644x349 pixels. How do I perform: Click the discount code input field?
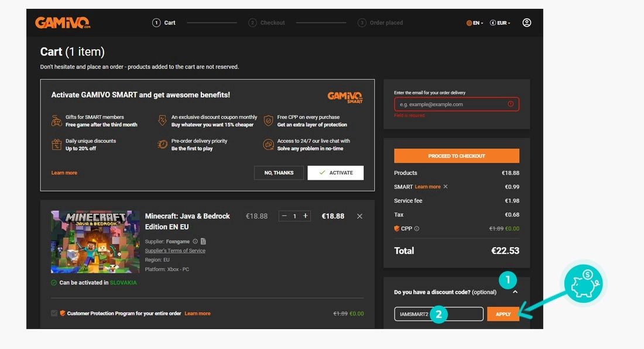tap(439, 314)
